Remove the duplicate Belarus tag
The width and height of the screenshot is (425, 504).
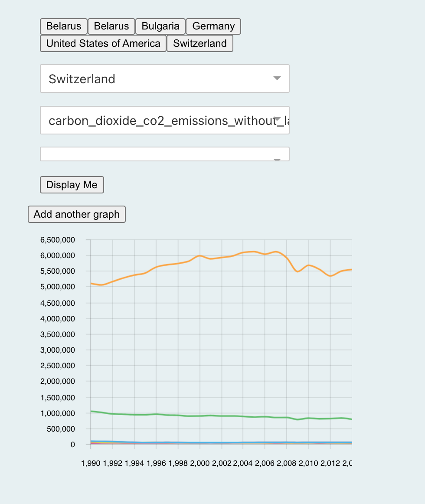click(111, 26)
